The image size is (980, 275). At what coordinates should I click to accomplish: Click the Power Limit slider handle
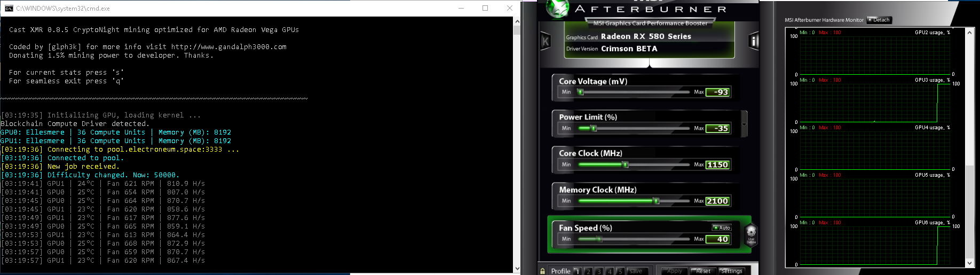(594, 128)
